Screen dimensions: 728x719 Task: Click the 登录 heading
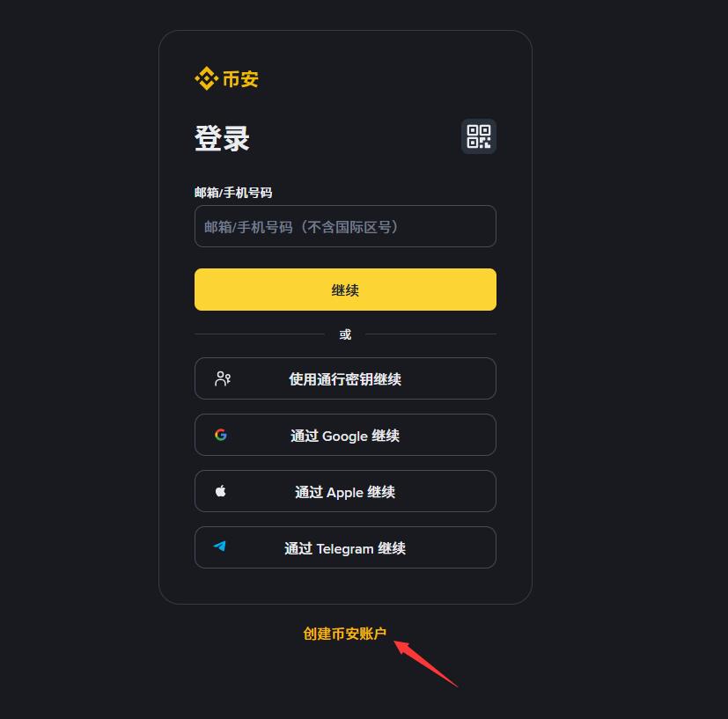pyautogui.click(x=222, y=138)
